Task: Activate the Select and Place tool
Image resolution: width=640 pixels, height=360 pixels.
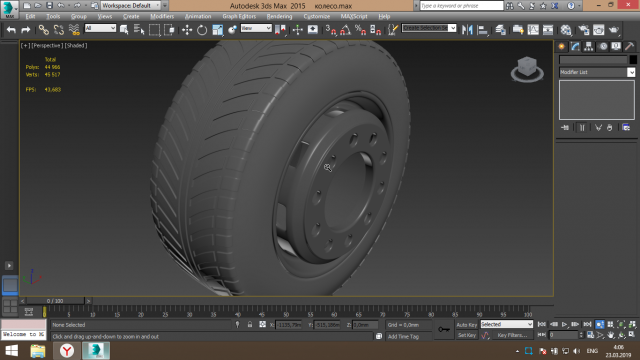Action: point(232,30)
